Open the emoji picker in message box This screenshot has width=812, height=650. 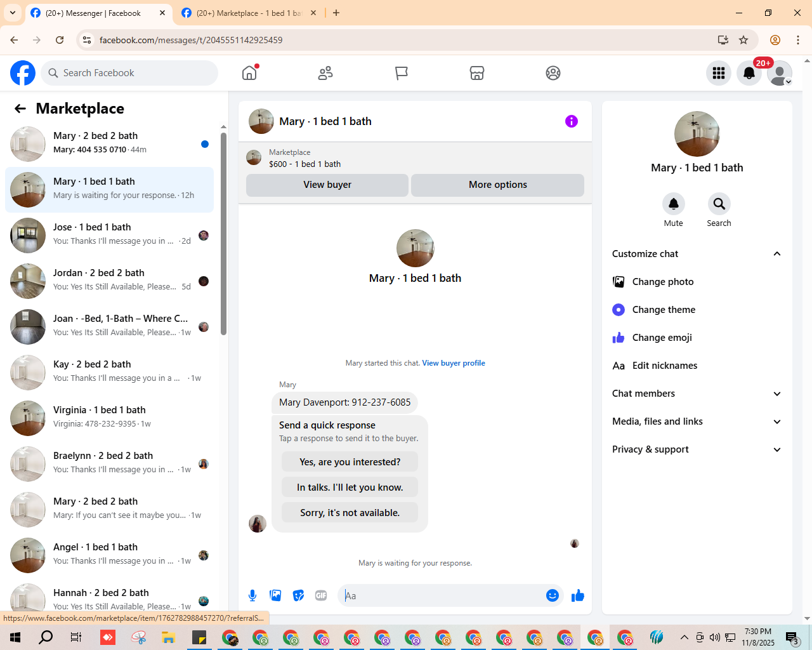[553, 595]
